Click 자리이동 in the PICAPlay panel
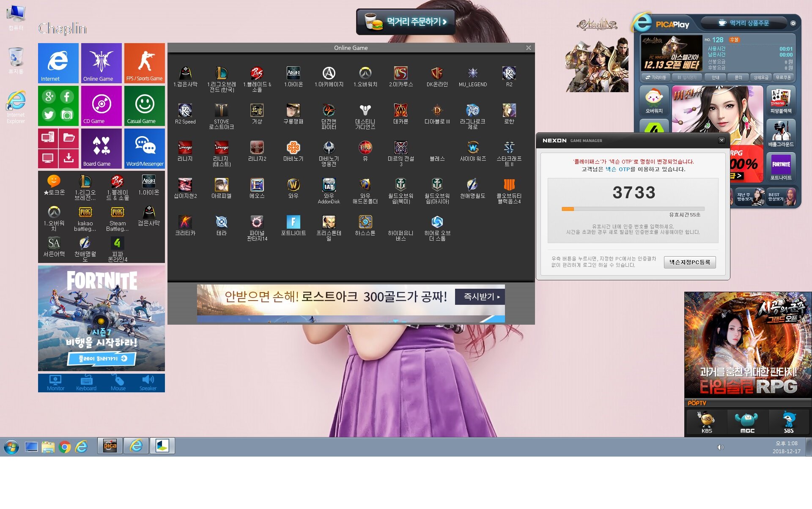Viewport: 812px width, 509px height. pyautogui.click(x=656, y=77)
